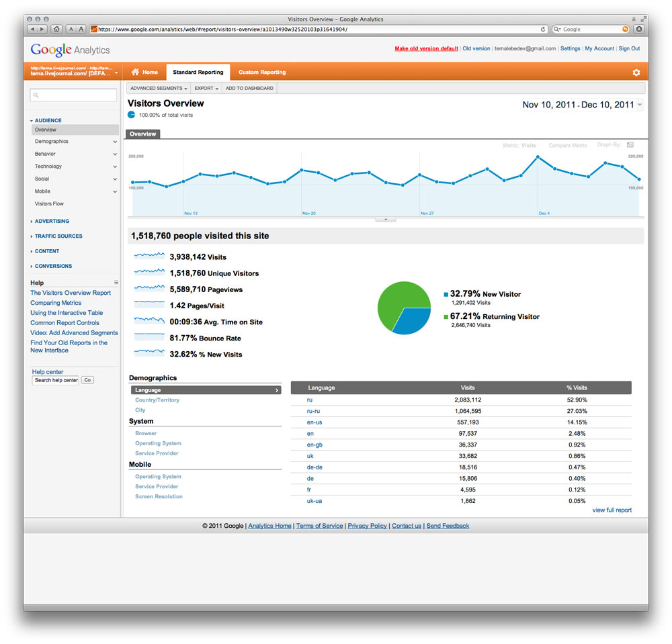Click the browser URL address bar
This screenshot has height=644, width=672.
click(319, 29)
